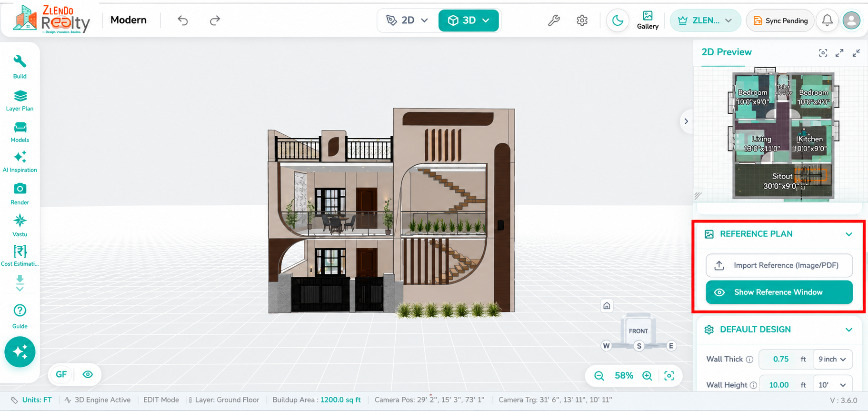Switch to 2D view mode
Viewport: 868px width, 411px height.
[x=408, y=20]
